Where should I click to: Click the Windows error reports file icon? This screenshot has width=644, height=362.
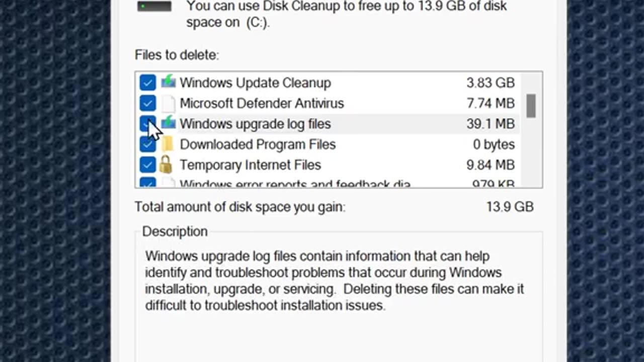click(x=169, y=184)
